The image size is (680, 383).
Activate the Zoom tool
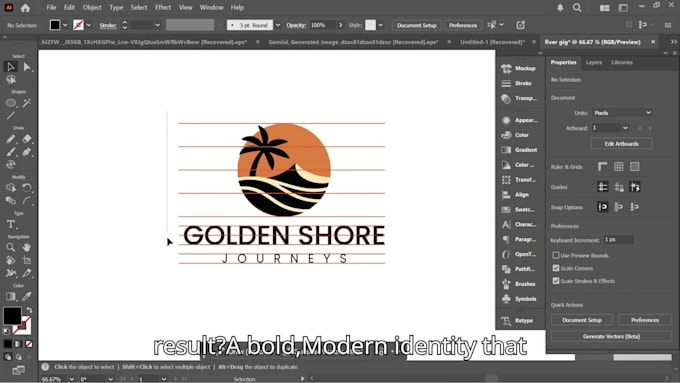coord(11,247)
